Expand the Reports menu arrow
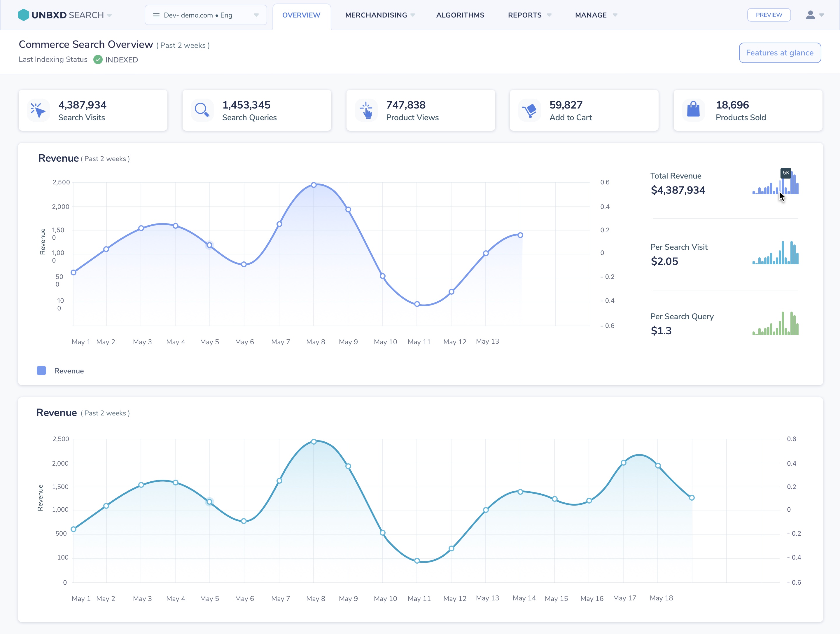Image resolution: width=840 pixels, height=636 pixels. tap(549, 15)
